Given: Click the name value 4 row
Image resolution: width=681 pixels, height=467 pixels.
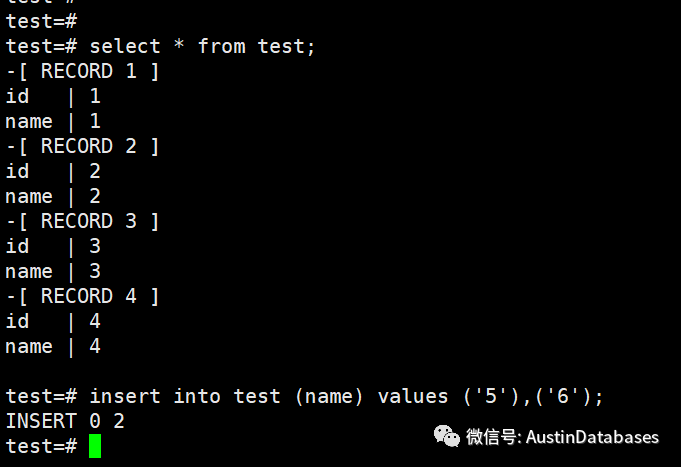Looking at the screenshot, I should pos(53,346).
